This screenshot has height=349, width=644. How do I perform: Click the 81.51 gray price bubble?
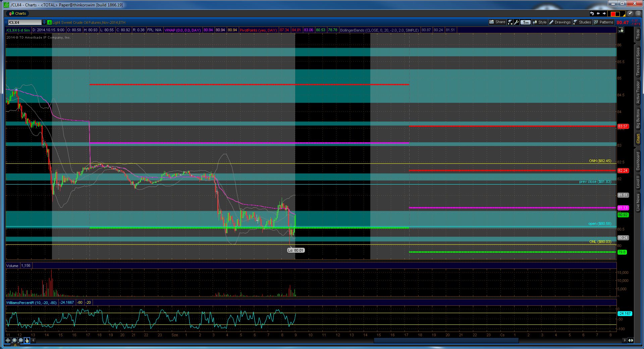click(x=623, y=195)
